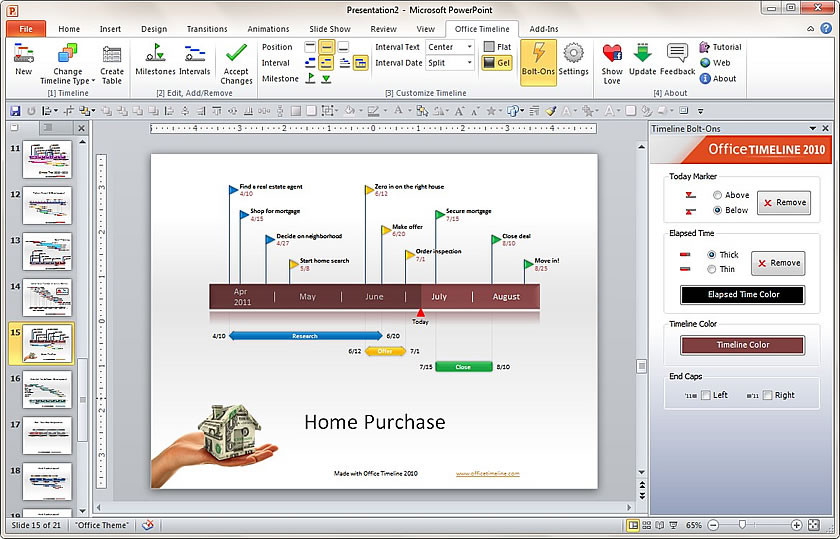Toggle the Flat style option
Viewport: 840px width, 539px height.
(x=497, y=47)
